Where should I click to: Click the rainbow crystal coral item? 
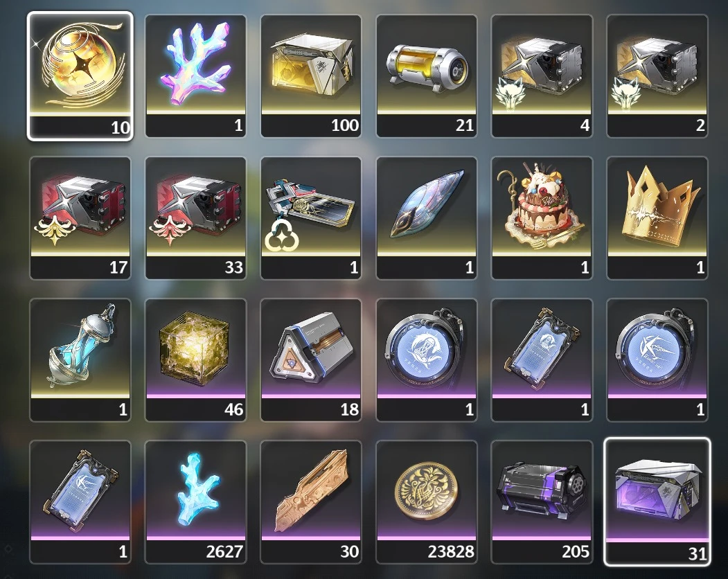click(x=196, y=76)
